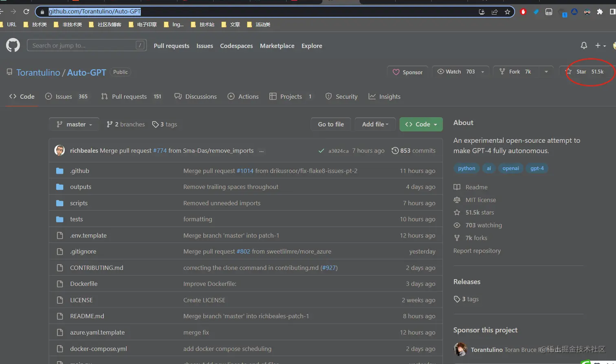Expand commit message ellipsis

pos(261,151)
